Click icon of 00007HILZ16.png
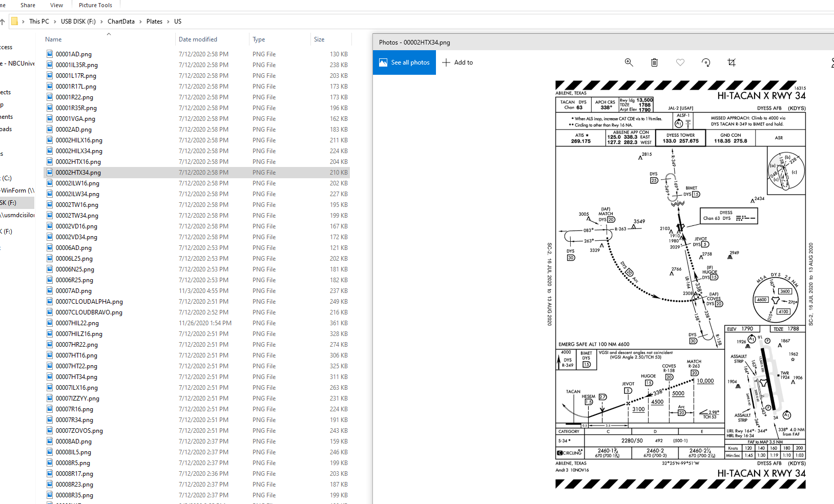Image resolution: width=834 pixels, height=504 pixels. pos(50,334)
